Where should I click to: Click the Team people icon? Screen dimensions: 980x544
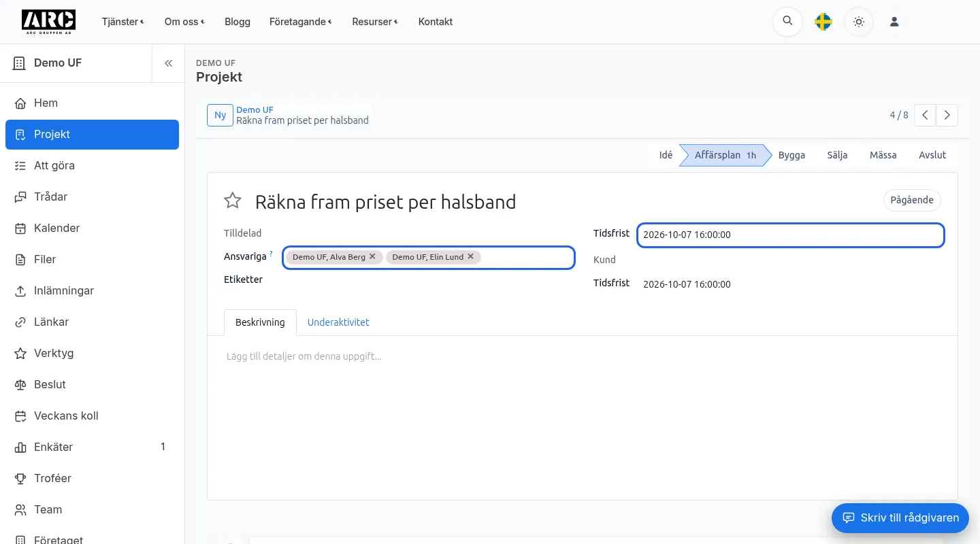[20, 510]
